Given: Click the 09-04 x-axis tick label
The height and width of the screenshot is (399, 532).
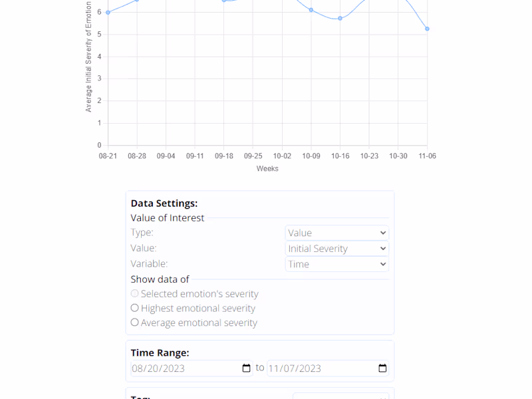Looking at the screenshot, I should [x=166, y=156].
